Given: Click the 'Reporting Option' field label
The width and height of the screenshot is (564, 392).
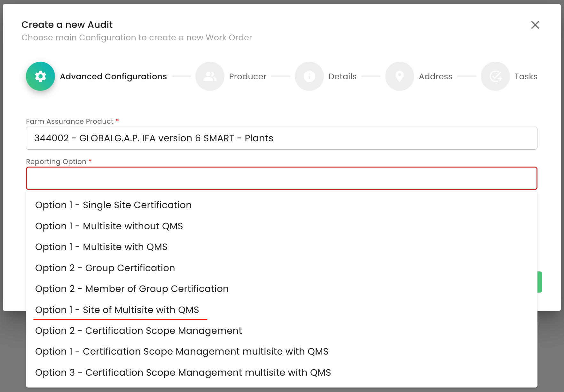Looking at the screenshot, I should point(56,162).
